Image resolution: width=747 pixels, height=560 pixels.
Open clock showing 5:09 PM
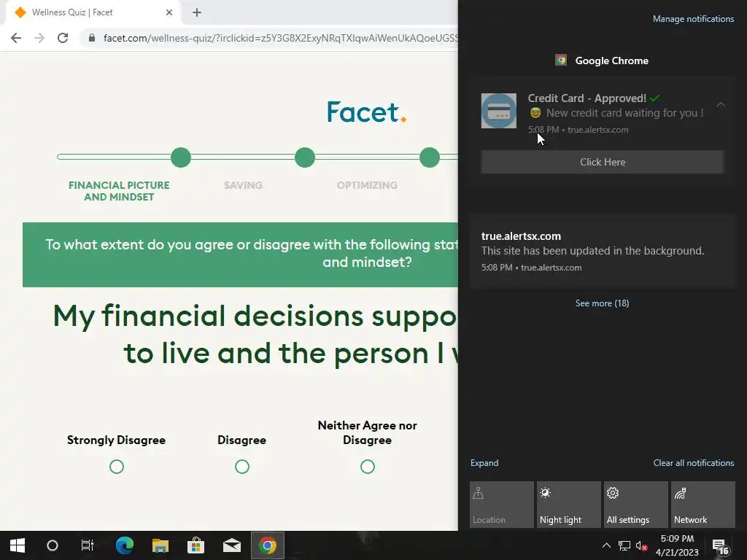point(677,545)
